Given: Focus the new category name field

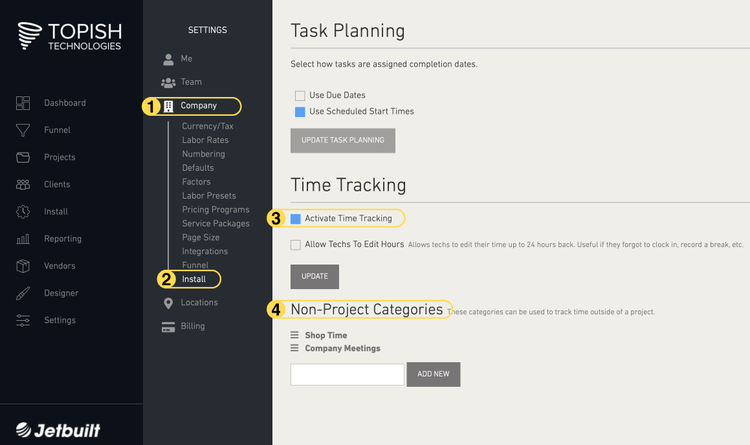Looking at the screenshot, I should tap(347, 374).
